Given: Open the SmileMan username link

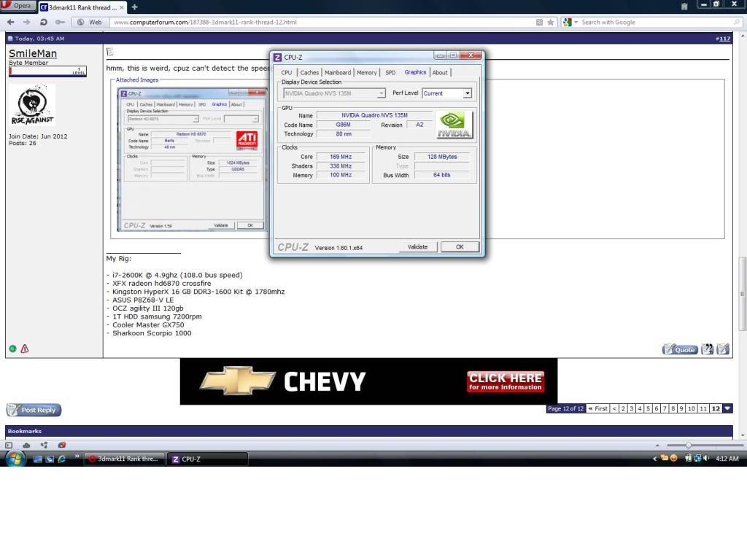Looking at the screenshot, I should pos(32,53).
